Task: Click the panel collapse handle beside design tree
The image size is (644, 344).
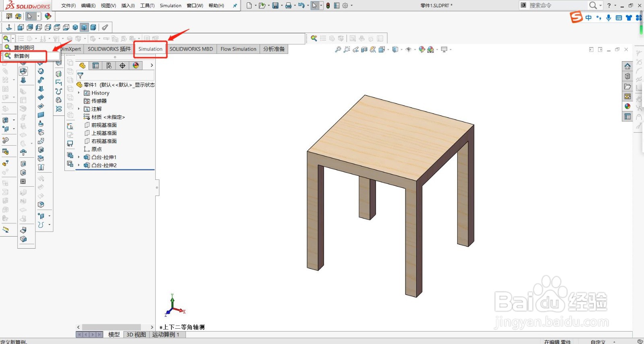Action: click(157, 187)
